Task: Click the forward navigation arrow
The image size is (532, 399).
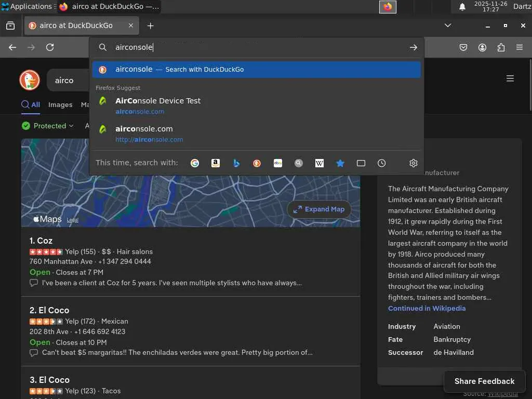Action: click(x=31, y=47)
